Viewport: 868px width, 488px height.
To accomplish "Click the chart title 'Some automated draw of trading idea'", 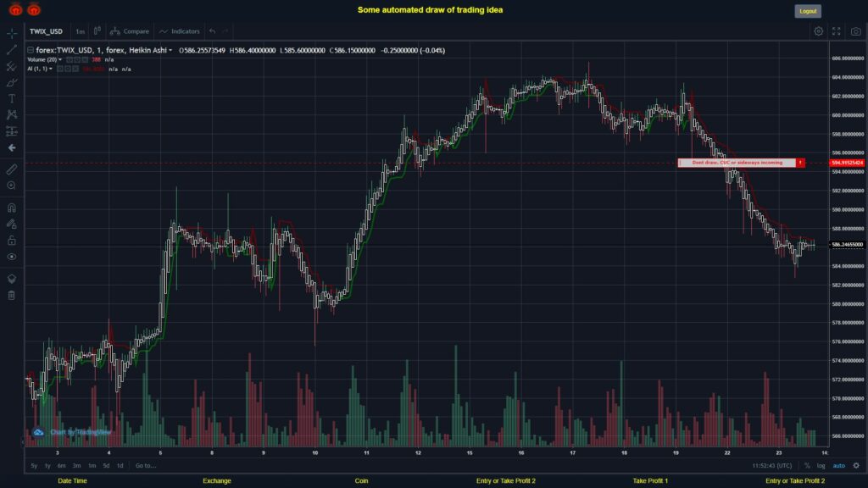I will [x=430, y=10].
